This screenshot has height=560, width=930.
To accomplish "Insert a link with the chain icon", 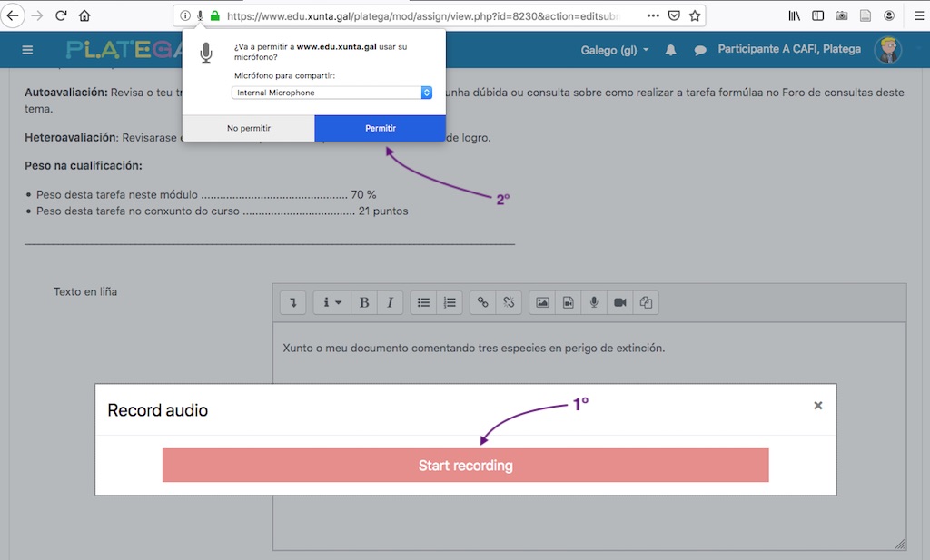I will 483,303.
